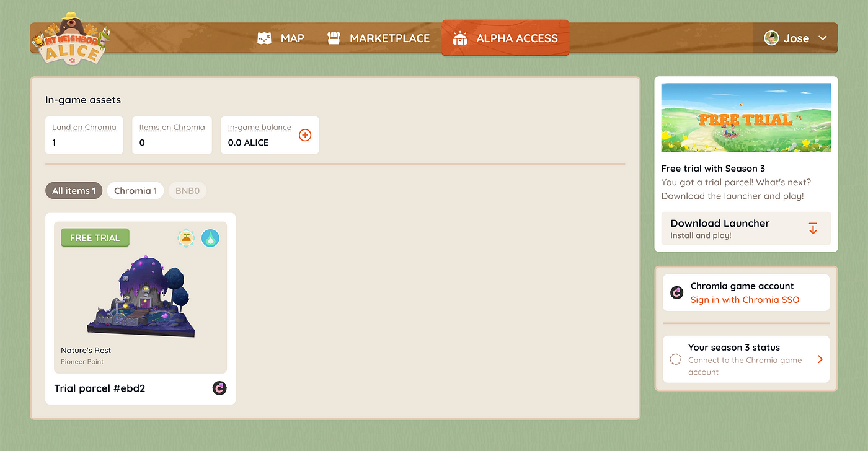Open the Marketplace tab

378,38
